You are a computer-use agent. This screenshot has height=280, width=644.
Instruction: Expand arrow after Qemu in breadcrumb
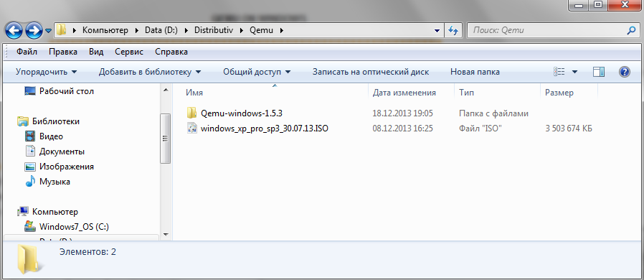282,30
